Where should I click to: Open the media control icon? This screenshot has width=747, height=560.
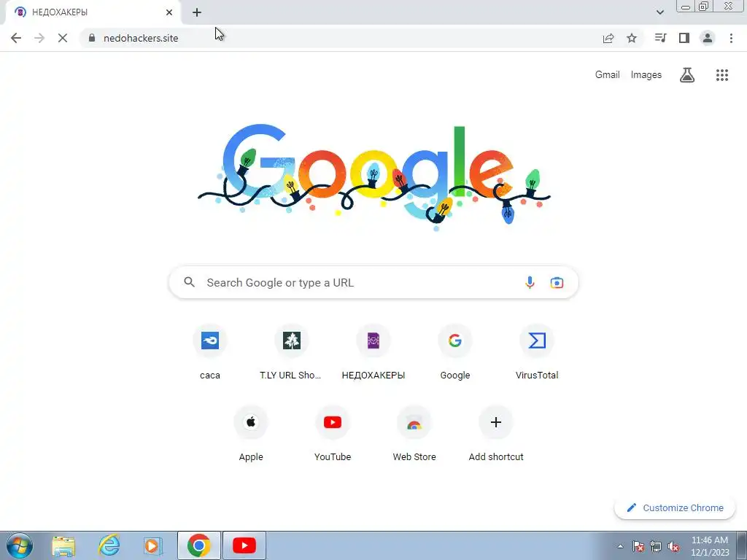tap(660, 38)
